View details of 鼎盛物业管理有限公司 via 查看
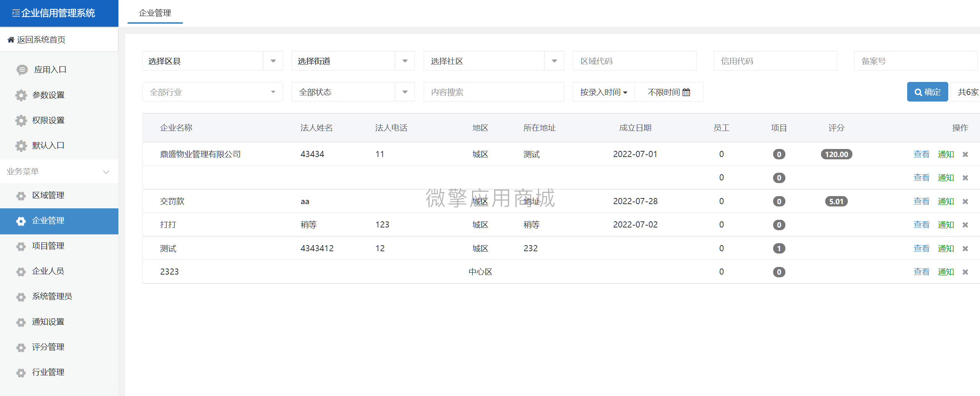 pos(921,154)
